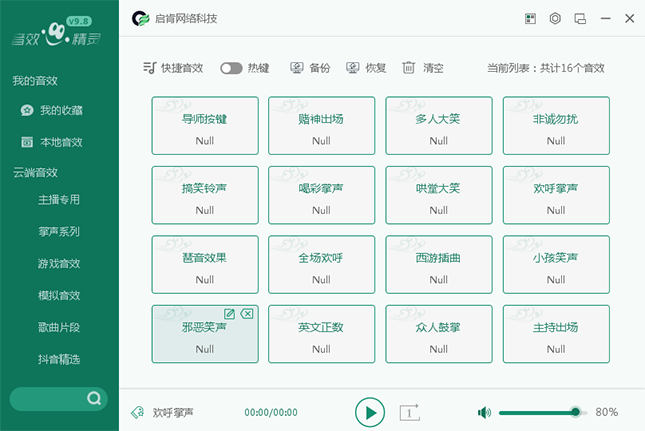Select the 欢呼掌声 sound card

tap(556, 195)
